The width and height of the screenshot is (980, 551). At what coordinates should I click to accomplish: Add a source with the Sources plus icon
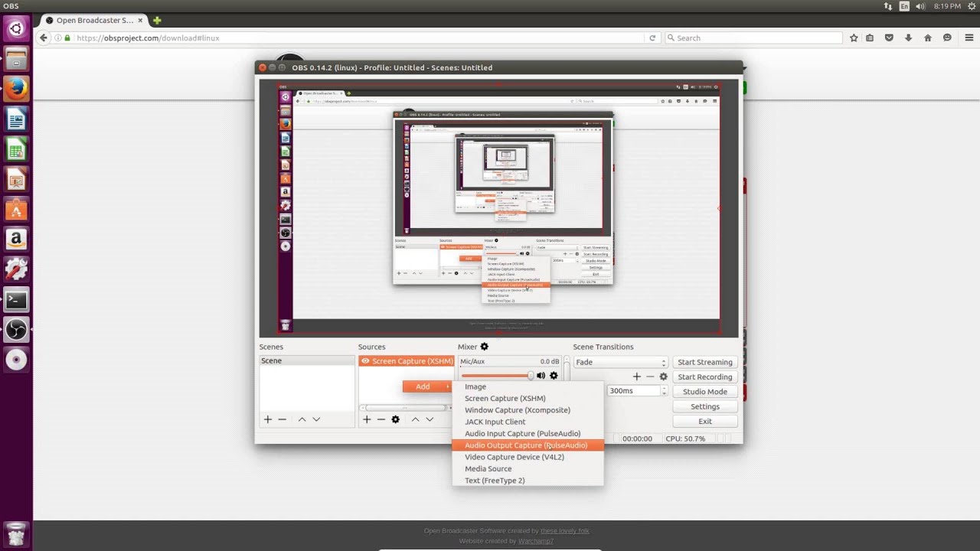(367, 419)
